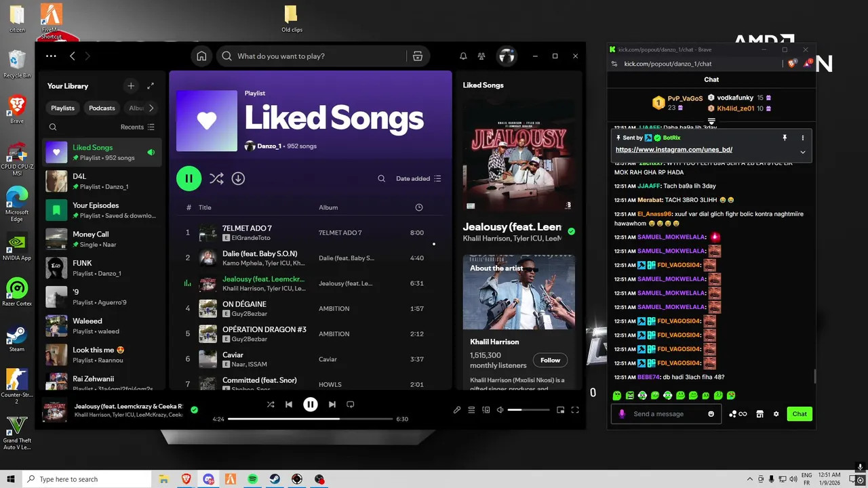868x488 pixels.
Task: Select the track ON DÉGAINE
Action: click(244, 304)
